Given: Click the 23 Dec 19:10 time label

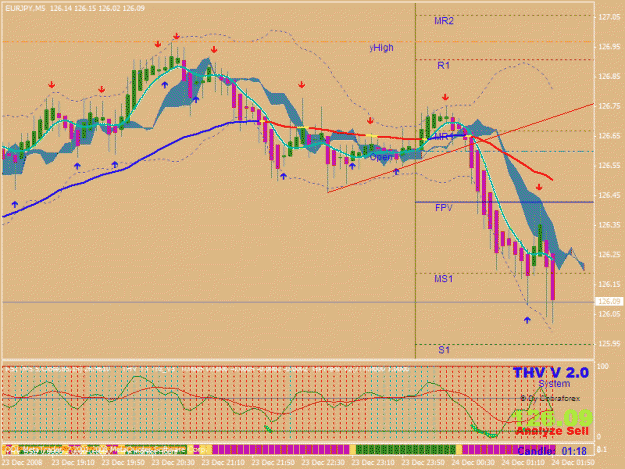Looking at the screenshot, I should coord(73,463).
